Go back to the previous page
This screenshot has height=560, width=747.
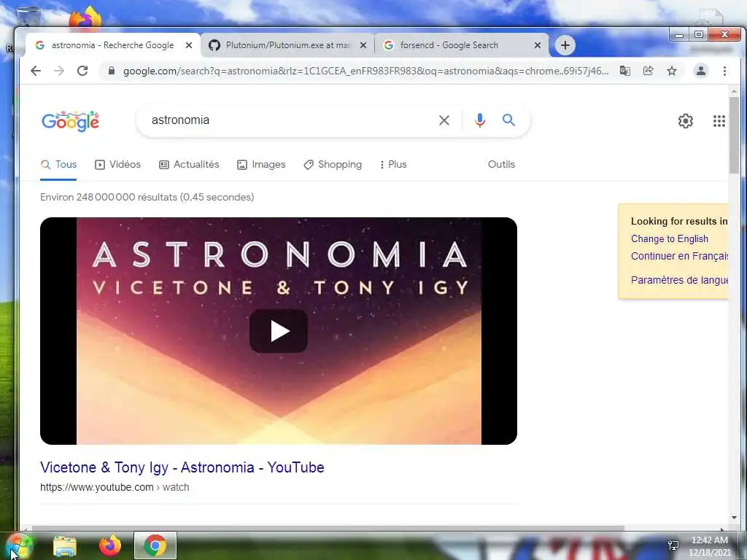coord(36,71)
